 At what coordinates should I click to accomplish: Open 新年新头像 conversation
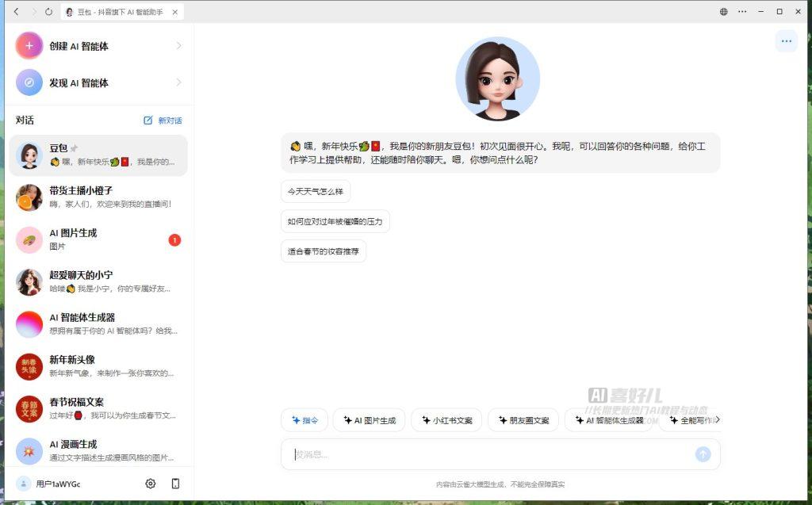click(x=98, y=367)
